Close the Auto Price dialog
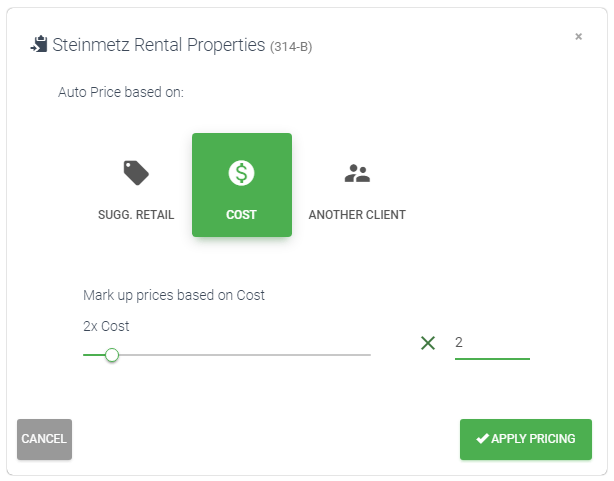 point(578,36)
